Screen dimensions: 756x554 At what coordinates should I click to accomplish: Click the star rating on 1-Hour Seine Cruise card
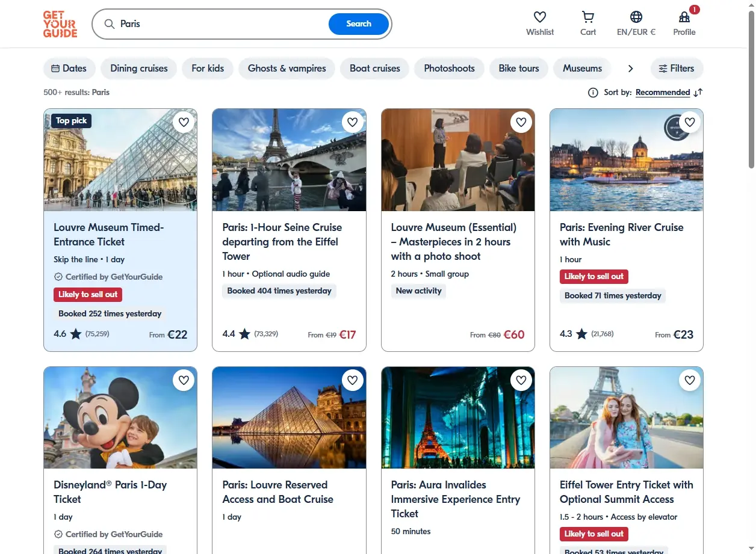coord(244,334)
